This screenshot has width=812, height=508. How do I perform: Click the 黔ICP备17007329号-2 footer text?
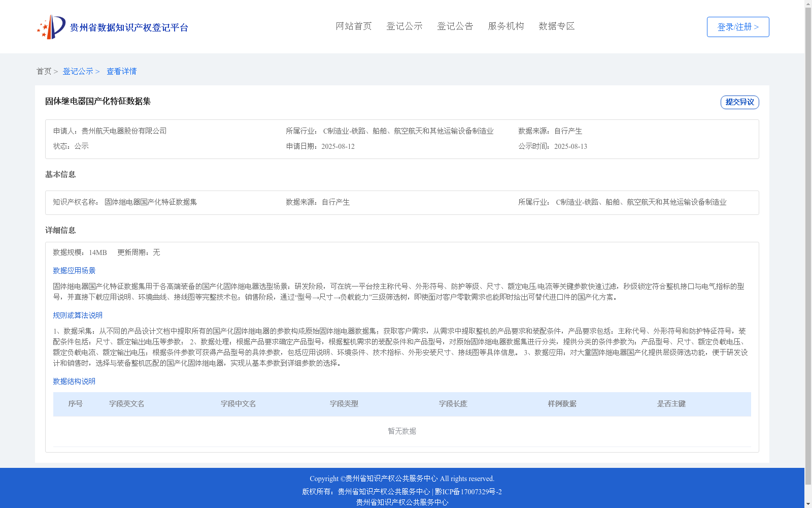pyautogui.click(x=468, y=492)
